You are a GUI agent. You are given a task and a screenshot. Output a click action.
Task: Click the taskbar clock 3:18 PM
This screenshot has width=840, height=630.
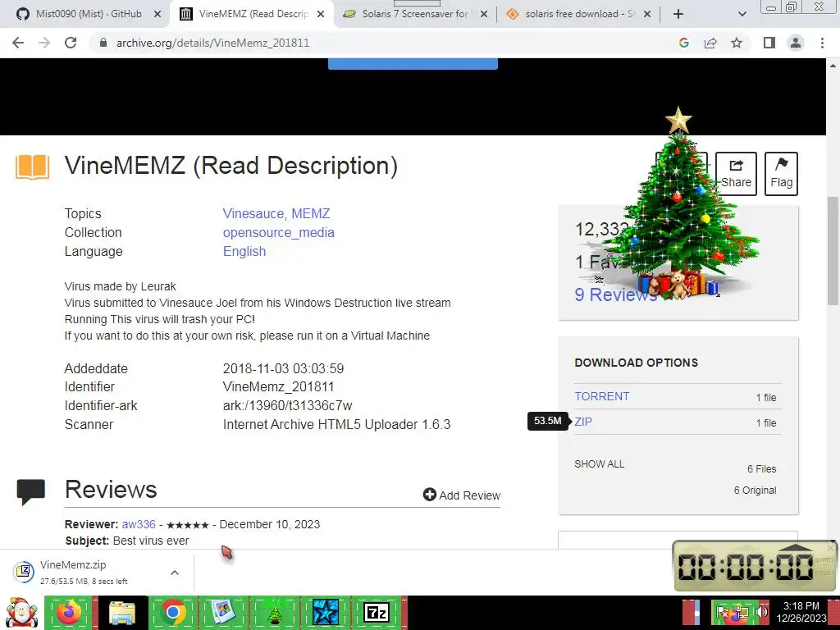tap(801, 612)
